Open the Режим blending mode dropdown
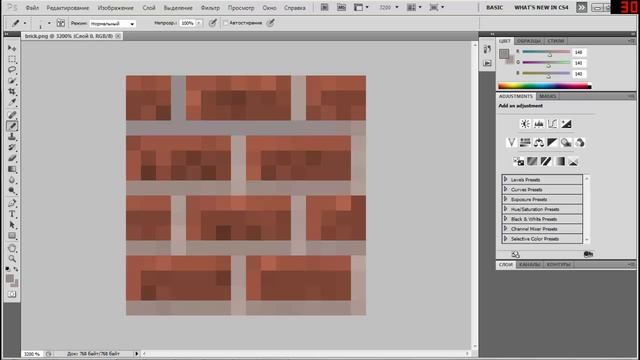This screenshot has height=360, width=640. [x=112, y=24]
